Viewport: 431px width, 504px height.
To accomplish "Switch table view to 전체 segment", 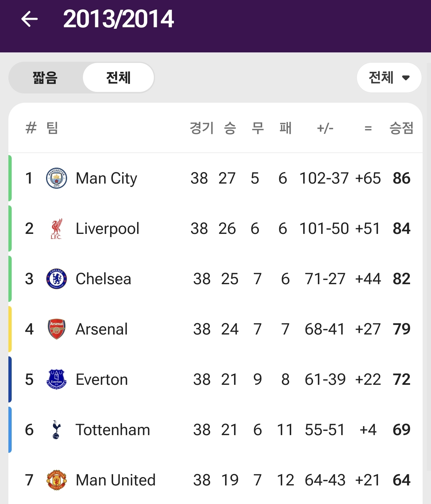I will click(119, 78).
